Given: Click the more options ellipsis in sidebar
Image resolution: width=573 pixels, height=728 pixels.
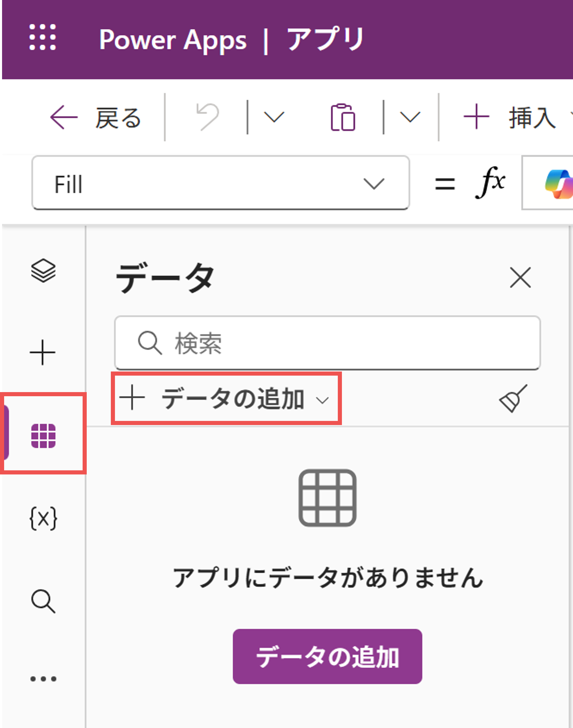Looking at the screenshot, I should (43, 679).
